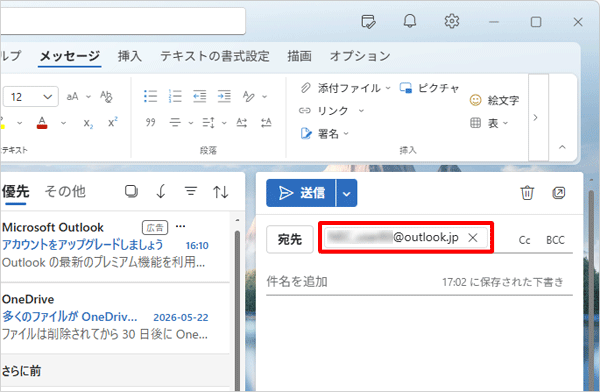Open the notifications bell
Viewport: 600px width, 392px height.
(410, 21)
